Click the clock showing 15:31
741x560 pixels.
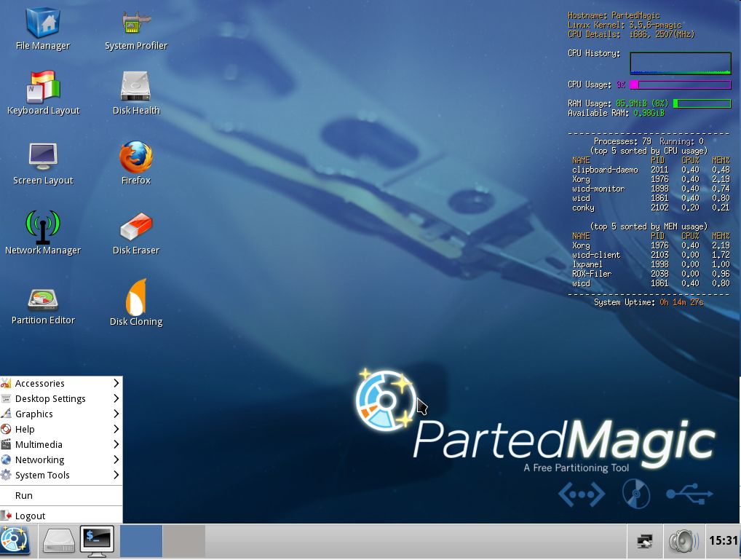(x=723, y=540)
